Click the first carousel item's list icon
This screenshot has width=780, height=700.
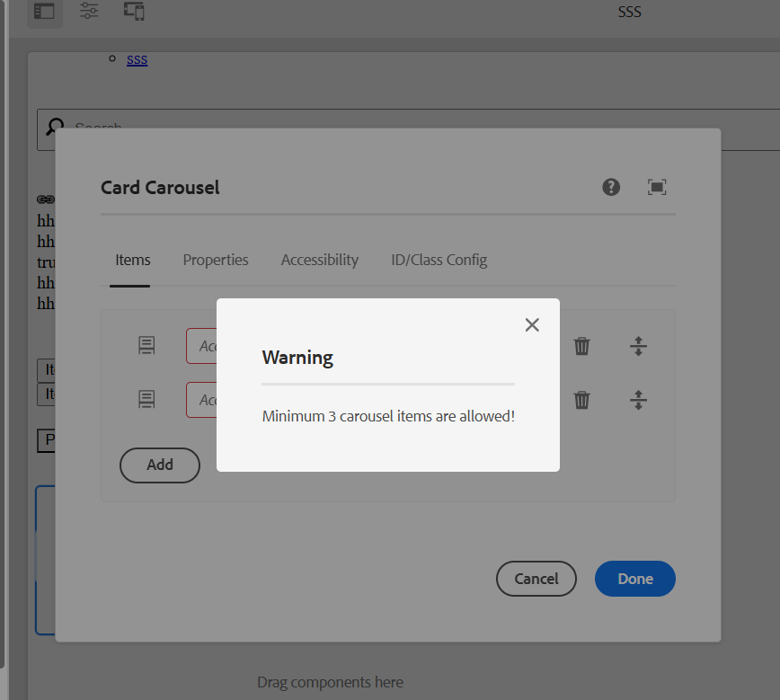[x=146, y=346]
